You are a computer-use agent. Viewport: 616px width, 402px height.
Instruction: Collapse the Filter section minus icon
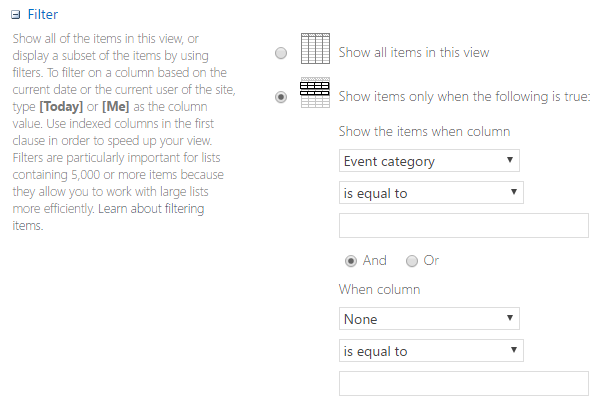(17, 15)
